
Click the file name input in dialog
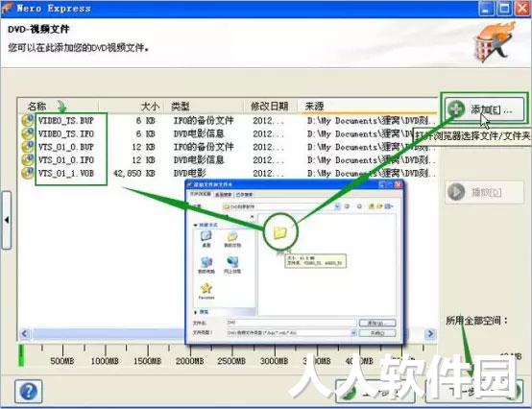point(291,323)
